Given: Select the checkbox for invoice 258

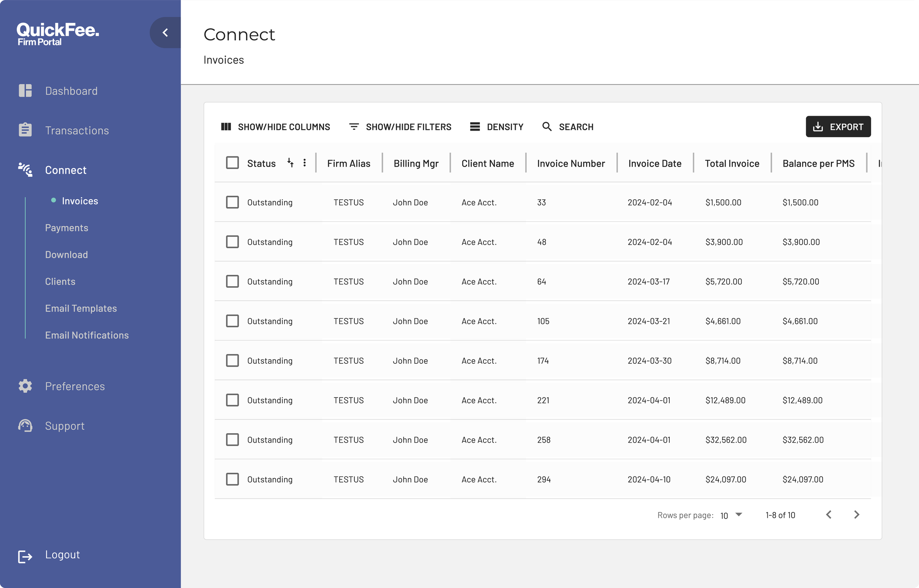Looking at the screenshot, I should coord(232,440).
